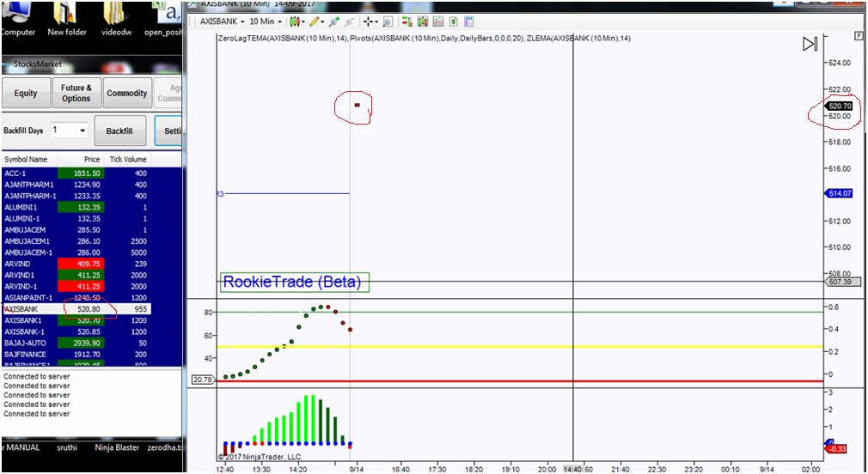This screenshot has height=474, width=868.
Task: Select the AXISBANK symbol row
Action: click(x=76, y=309)
